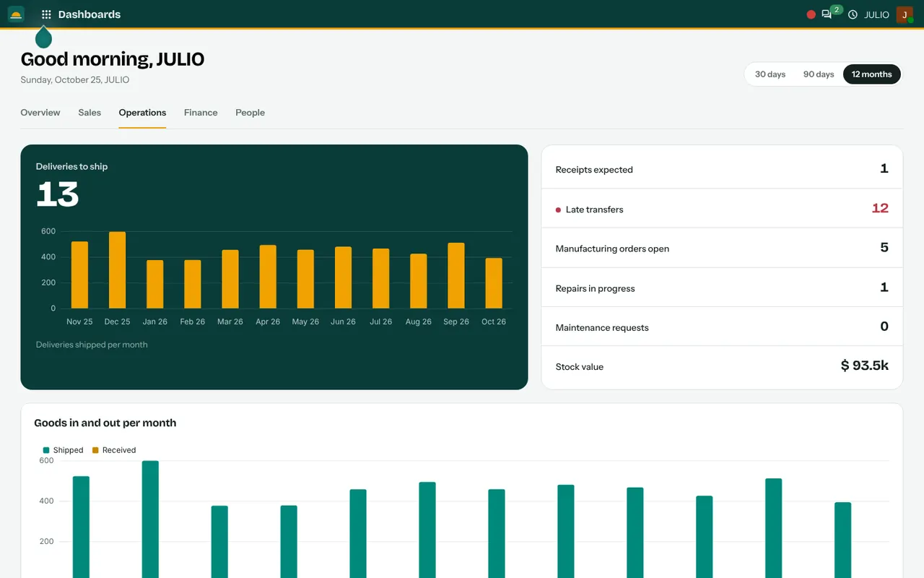Click the 'Good morning, JULIO' heading
This screenshot has height=578, width=924.
tap(112, 59)
